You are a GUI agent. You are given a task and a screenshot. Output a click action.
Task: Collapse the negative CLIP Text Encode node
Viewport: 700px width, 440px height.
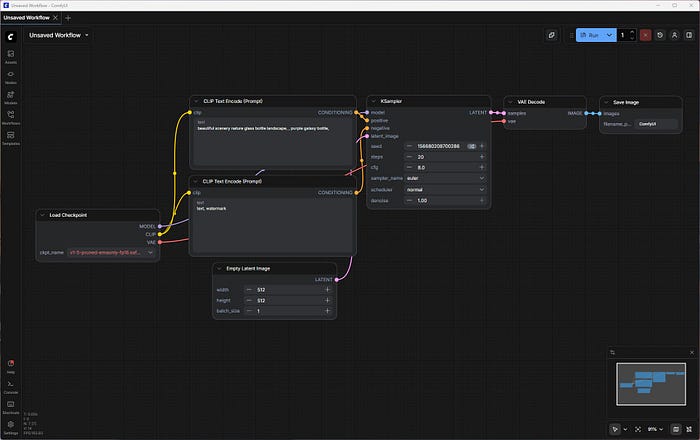(x=196, y=182)
